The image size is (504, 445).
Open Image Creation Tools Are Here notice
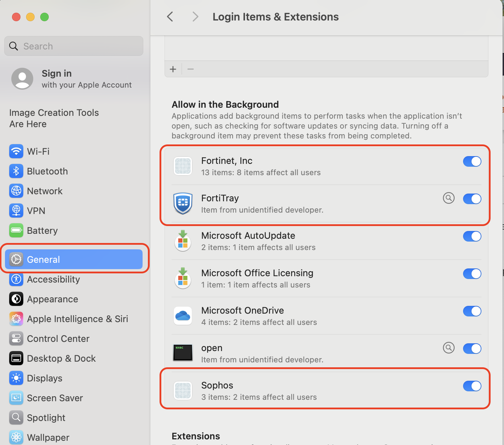coord(54,118)
